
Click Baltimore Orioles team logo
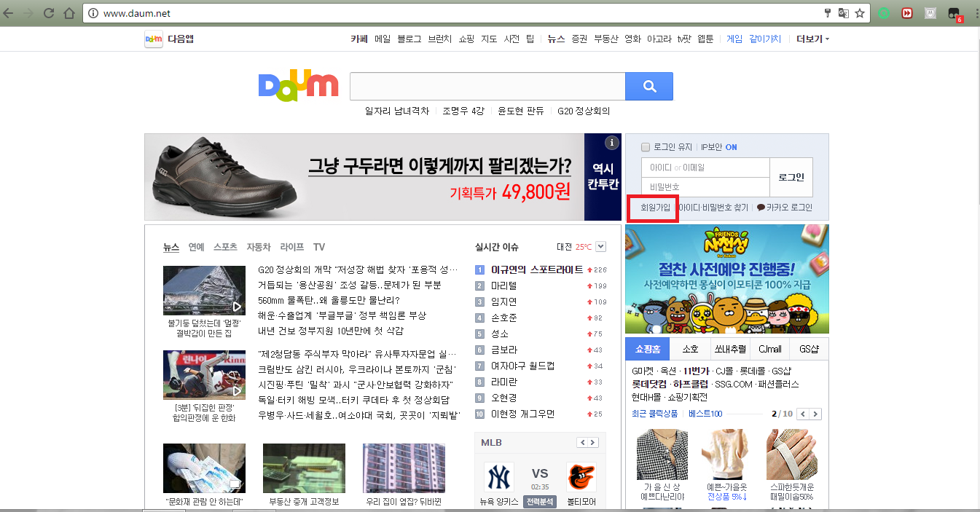[x=581, y=477]
